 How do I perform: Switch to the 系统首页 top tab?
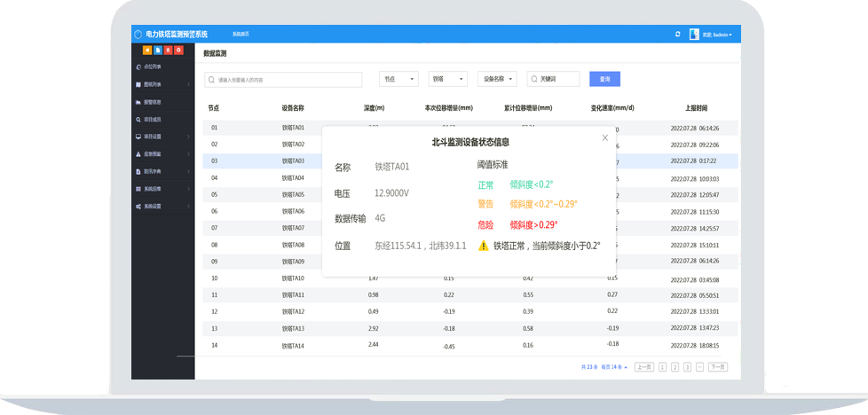pyautogui.click(x=241, y=35)
